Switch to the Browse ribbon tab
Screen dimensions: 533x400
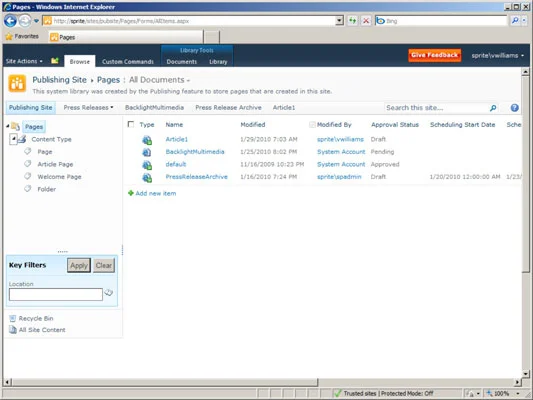[x=80, y=62]
